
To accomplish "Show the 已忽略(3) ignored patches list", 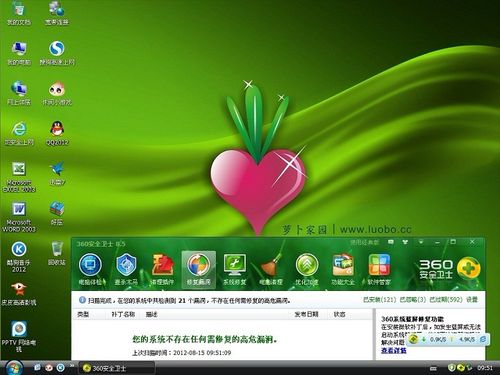I will (413, 300).
